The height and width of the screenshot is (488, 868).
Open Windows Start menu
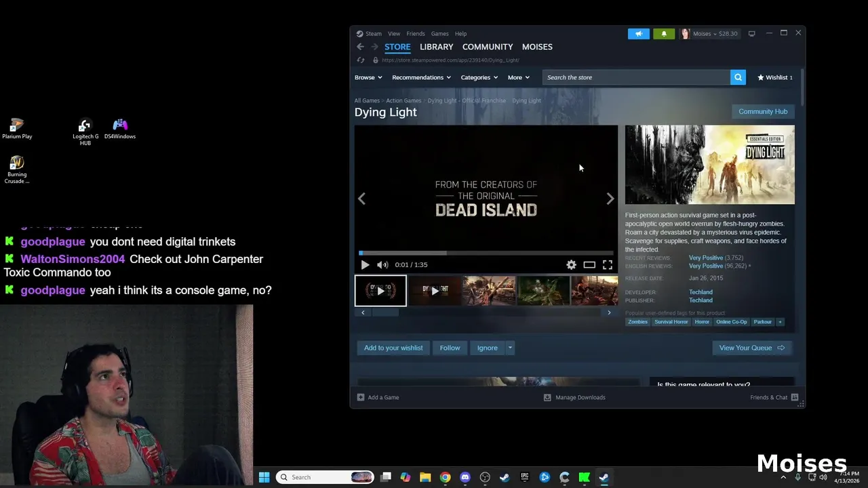click(264, 477)
